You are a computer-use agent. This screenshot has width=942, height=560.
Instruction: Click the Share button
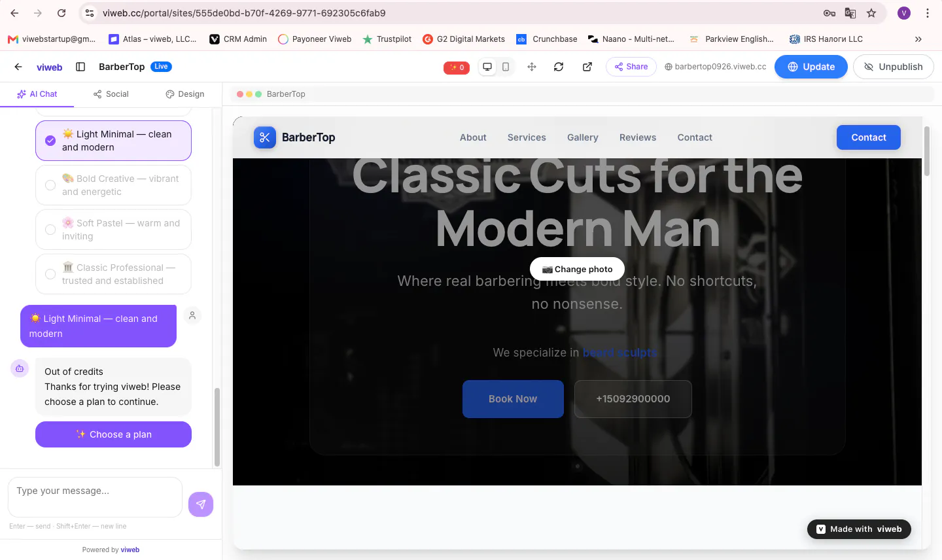[631, 67]
